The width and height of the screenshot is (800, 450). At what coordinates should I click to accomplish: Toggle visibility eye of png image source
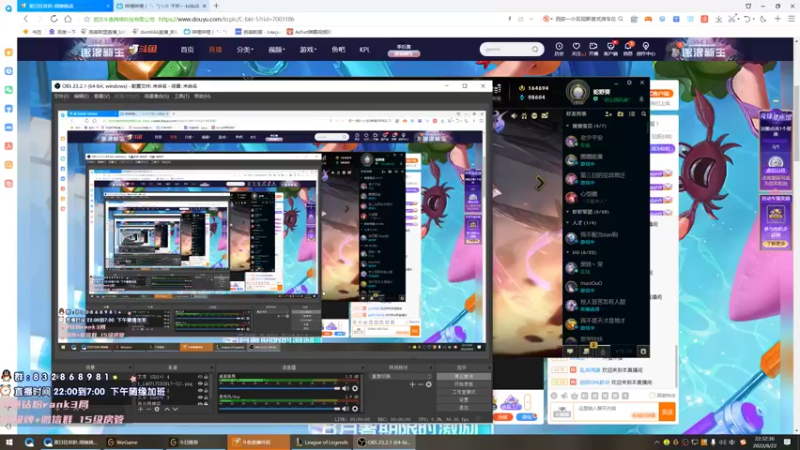click(200, 384)
